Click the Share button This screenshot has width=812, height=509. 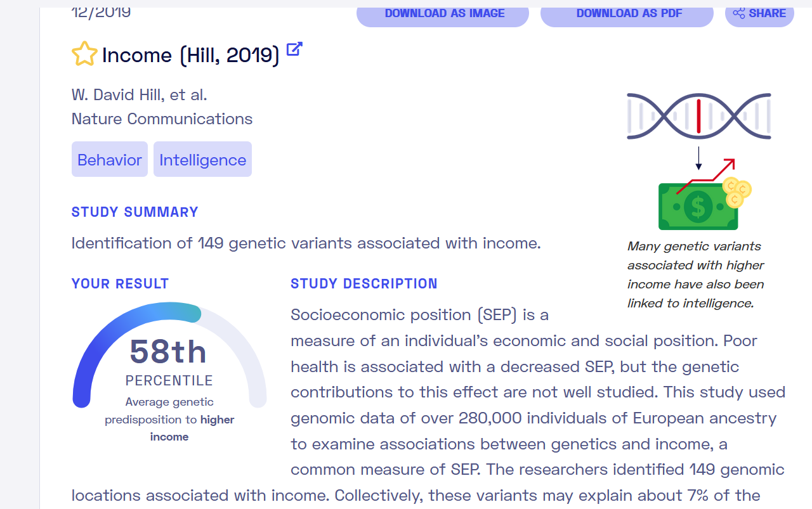coord(759,13)
